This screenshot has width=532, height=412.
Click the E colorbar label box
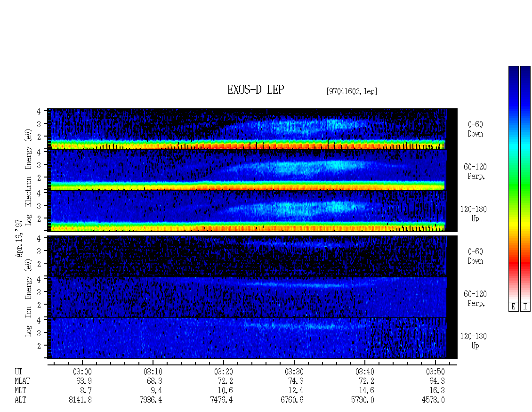(x=513, y=307)
